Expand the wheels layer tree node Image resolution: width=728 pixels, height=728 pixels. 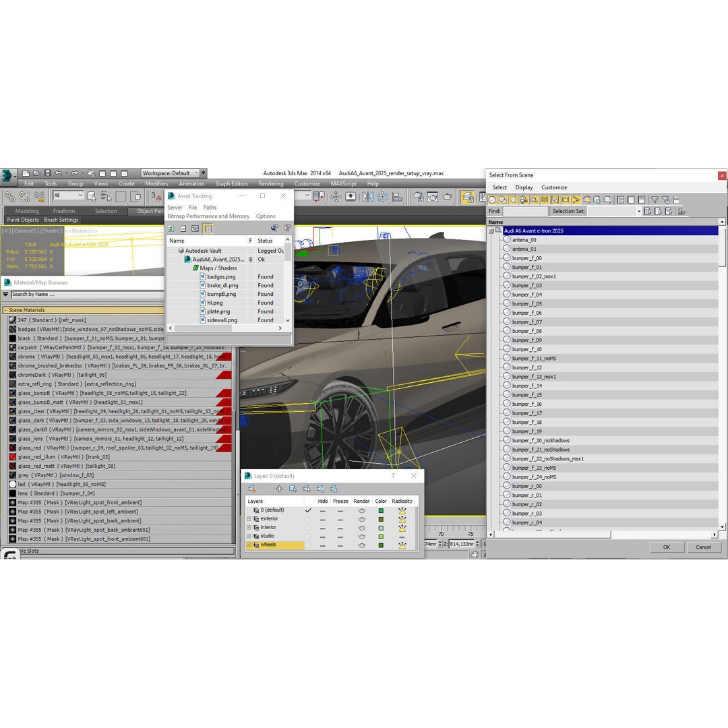point(249,545)
